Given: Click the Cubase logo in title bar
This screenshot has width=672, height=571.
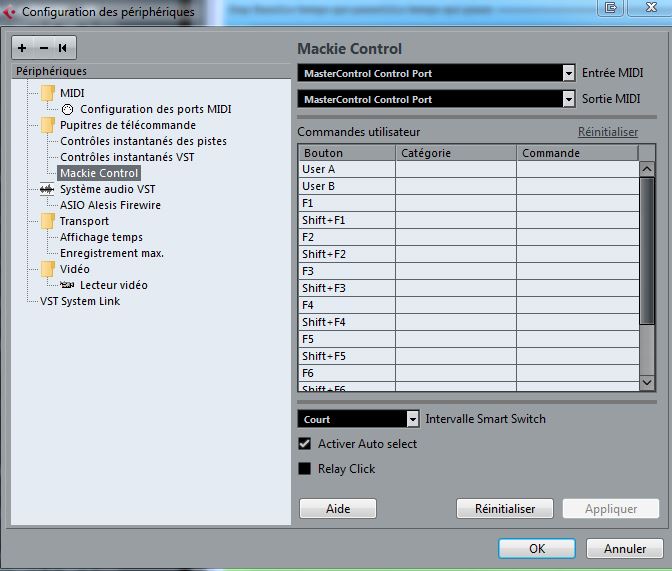Looking at the screenshot, I should click(9, 12).
